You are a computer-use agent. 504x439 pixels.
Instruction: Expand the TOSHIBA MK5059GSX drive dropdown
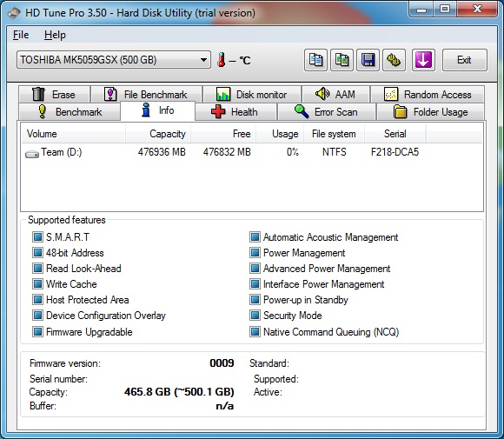(114, 60)
